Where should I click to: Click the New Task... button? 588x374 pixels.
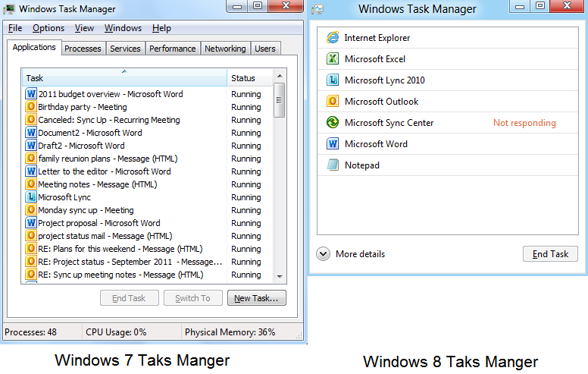257,298
